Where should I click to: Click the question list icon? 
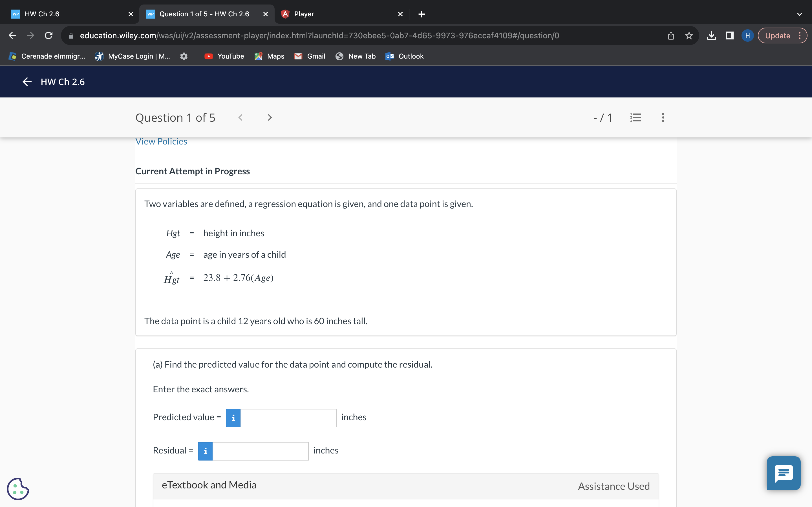[x=636, y=118]
